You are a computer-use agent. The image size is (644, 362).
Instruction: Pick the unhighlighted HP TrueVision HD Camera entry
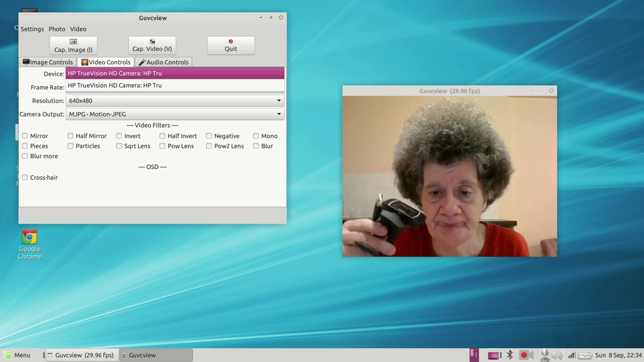tap(175, 85)
